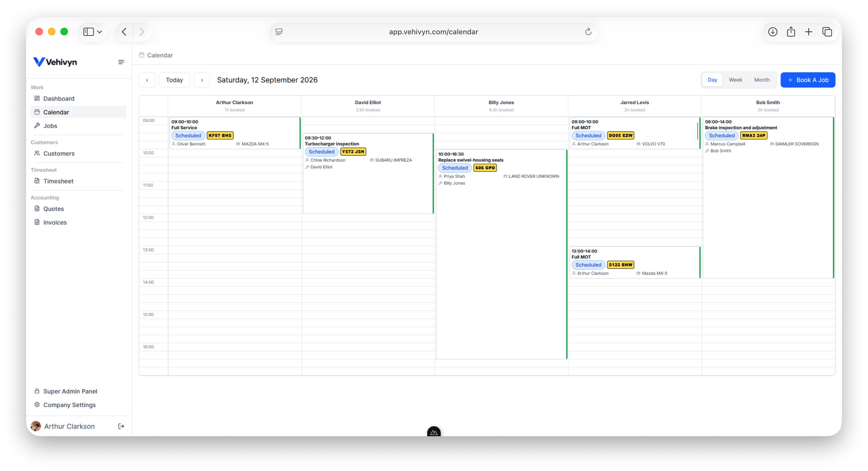The height and width of the screenshot is (471, 868).
Task: Click customer name Oliver Bennett
Action: pyautogui.click(x=191, y=144)
